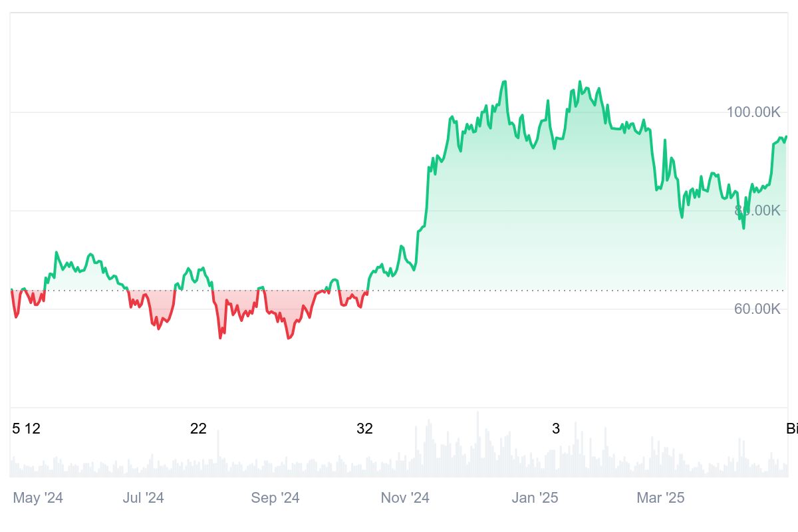The width and height of the screenshot is (798, 532).
Task: Click the 80.00K price axis label
Action: pos(757,211)
